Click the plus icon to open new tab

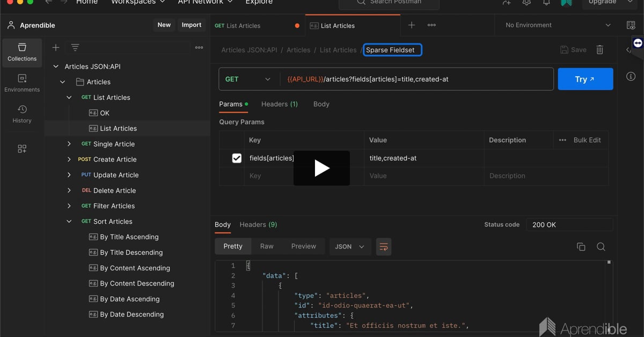pyautogui.click(x=412, y=25)
